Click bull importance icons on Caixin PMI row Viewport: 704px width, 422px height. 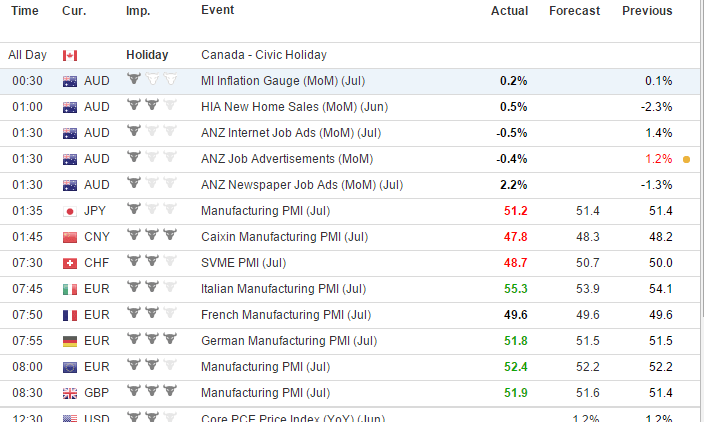pyautogui.click(x=152, y=235)
